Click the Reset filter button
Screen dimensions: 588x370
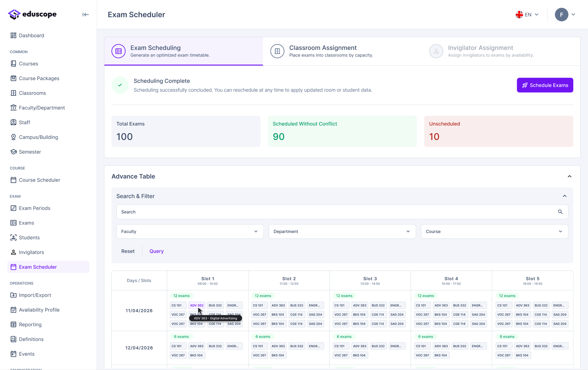(128, 251)
